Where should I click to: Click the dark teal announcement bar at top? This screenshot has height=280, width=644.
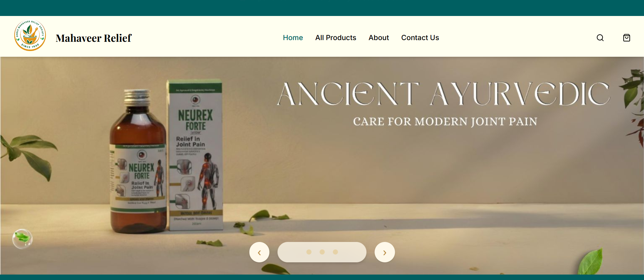coord(322,8)
